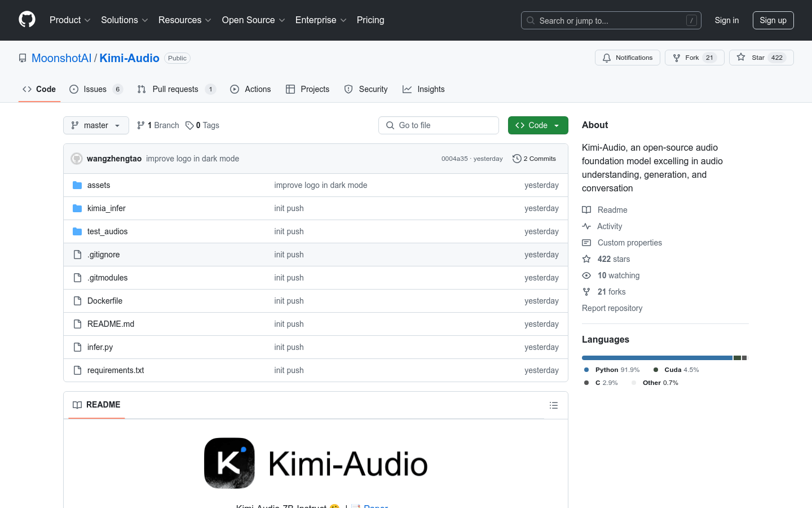Open the green Code dropdown button
Viewport: 812px width, 508px height.
click(x=538, y=125)
